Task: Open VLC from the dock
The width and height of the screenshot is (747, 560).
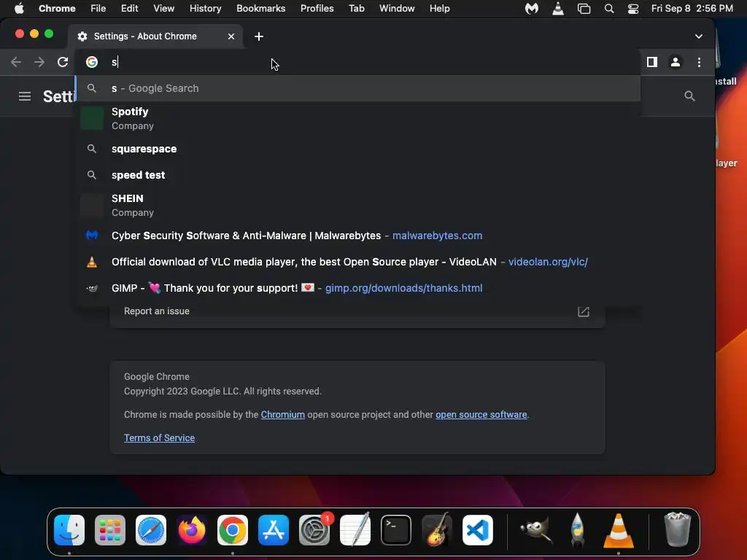Action: [x=619, y=530]
